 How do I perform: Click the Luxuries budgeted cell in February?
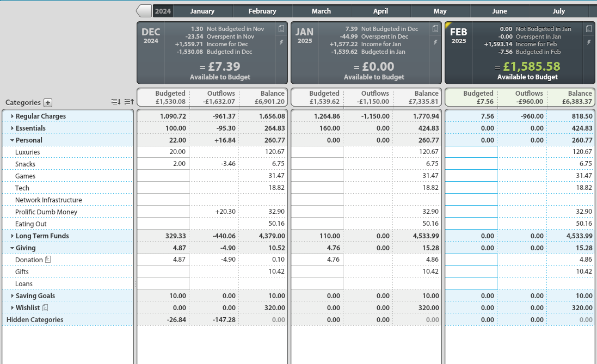tap(471, 152)
